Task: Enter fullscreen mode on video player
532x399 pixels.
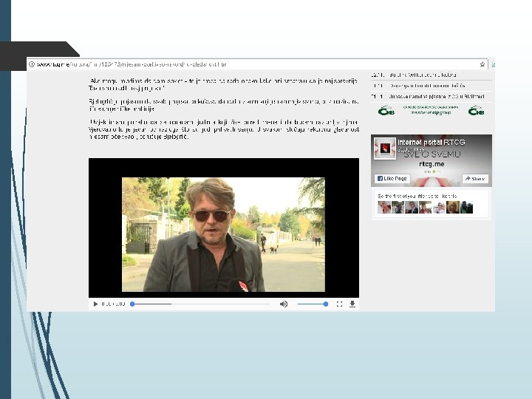Action: pyautogui.click(x=339, y=304)
